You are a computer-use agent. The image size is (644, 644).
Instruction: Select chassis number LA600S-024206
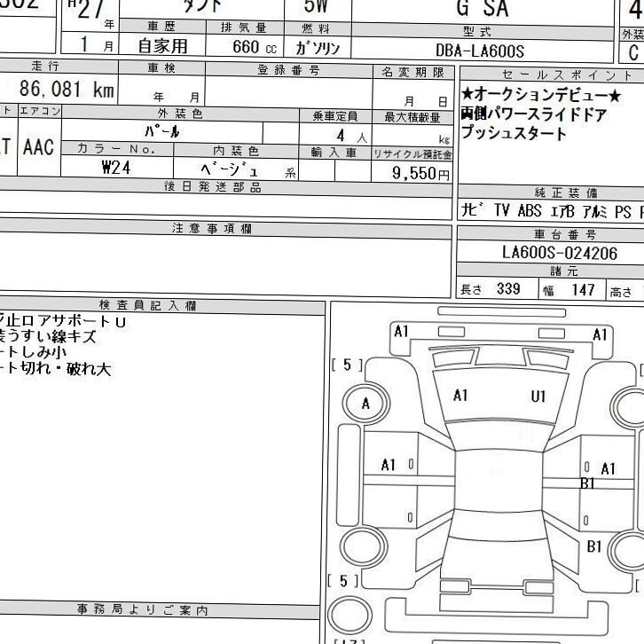(560, 253)
